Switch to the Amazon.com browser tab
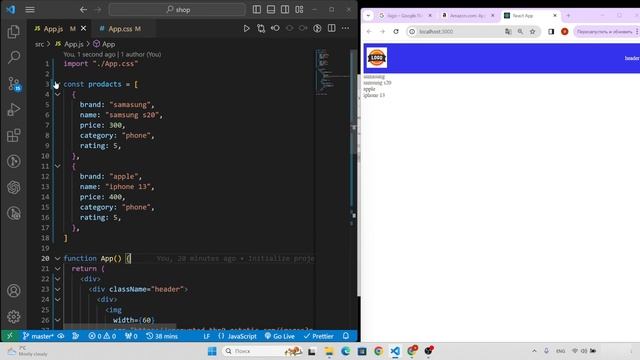The image size is (640, 360). click(x=468, y=16)
